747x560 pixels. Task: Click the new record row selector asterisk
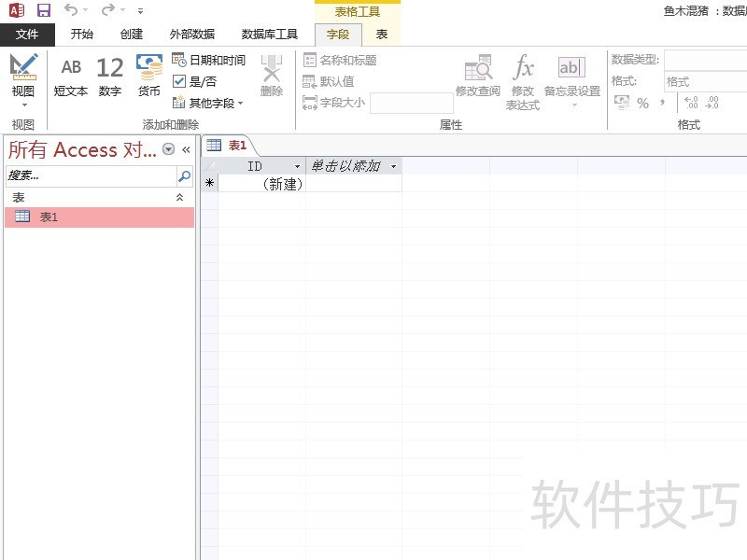coord(209,183)
